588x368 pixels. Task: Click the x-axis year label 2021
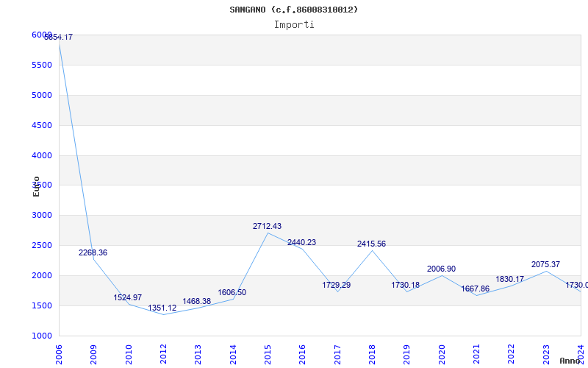[476, 355]
